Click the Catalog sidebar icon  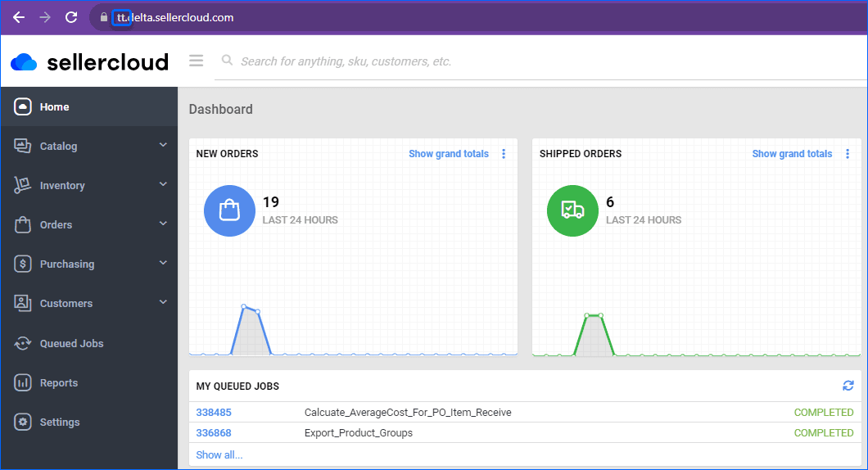23,146
